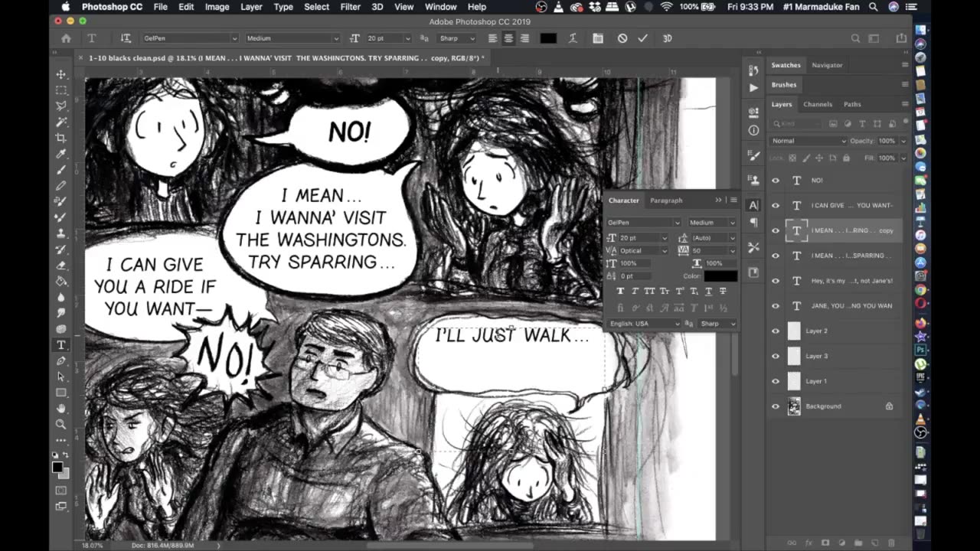Open the Swatches panel menu
Viewport: 980px width, 551px height.
click(x=905, y=66)
